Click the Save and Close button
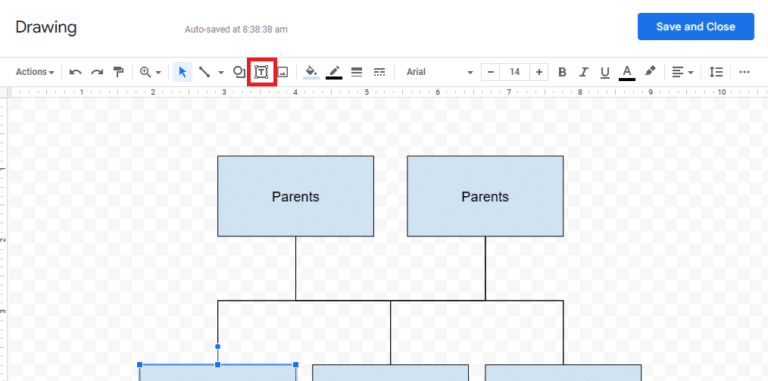Image resolution: width=768 pixels, height=381 pixels. click(x=696, y=26)
